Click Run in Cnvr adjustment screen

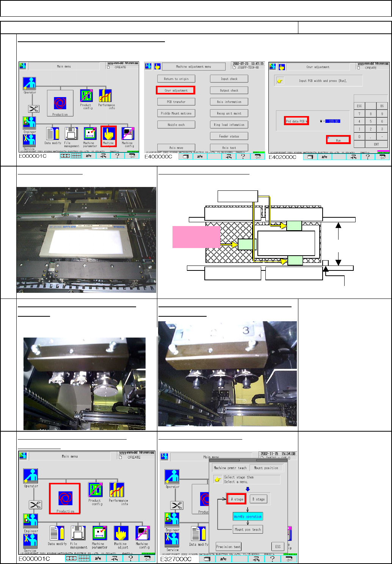click(338, 140)
